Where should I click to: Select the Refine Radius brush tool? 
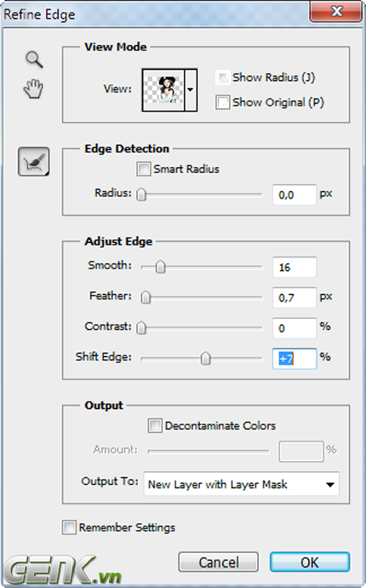[34, 162]
